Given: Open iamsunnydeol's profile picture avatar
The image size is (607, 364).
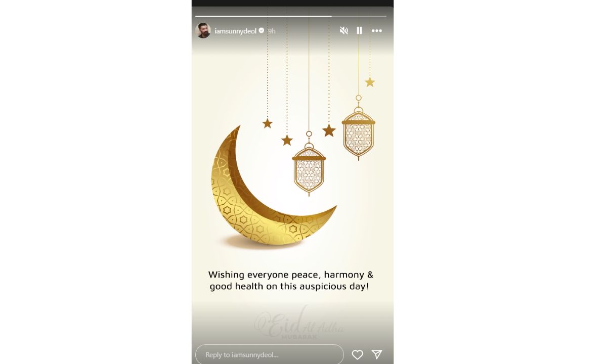Looking at the screenshot, I should click(x=203, y=30).
